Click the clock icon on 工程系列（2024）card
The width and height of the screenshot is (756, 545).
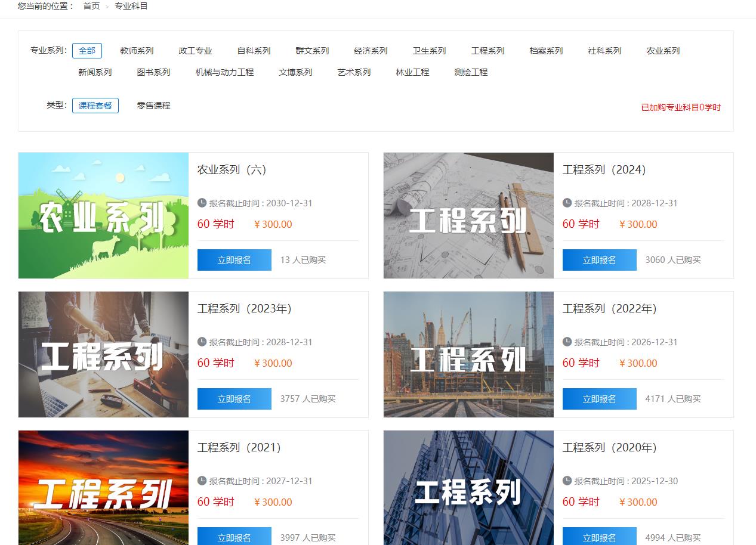567,203
